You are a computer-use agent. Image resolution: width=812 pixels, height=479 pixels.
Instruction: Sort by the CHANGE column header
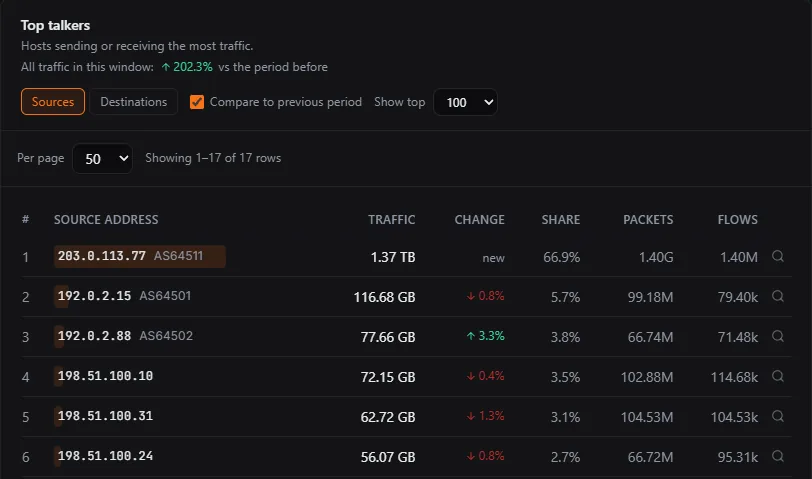tap(480, 220)
